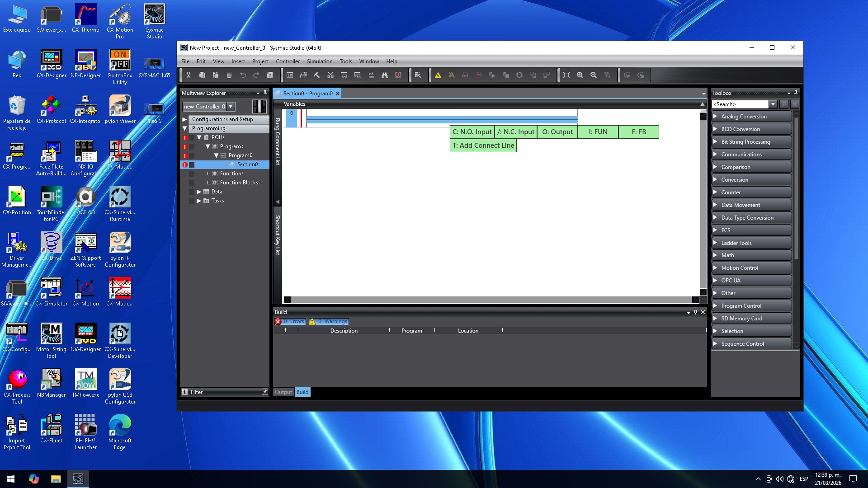Viewport: 868px width, 488px height.
Task: Click the Sysmac Studio taskbar icon
Action: 78,479
